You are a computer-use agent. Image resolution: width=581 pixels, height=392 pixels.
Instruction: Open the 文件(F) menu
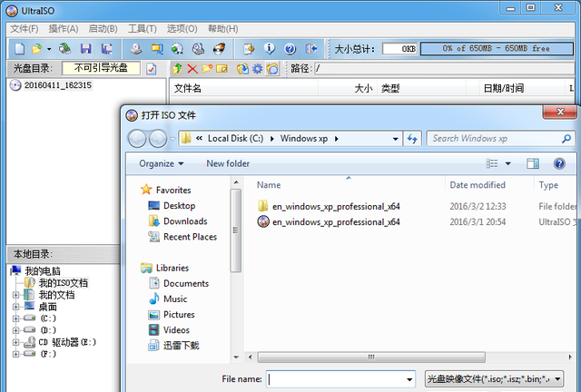click(x=25, y=29)
